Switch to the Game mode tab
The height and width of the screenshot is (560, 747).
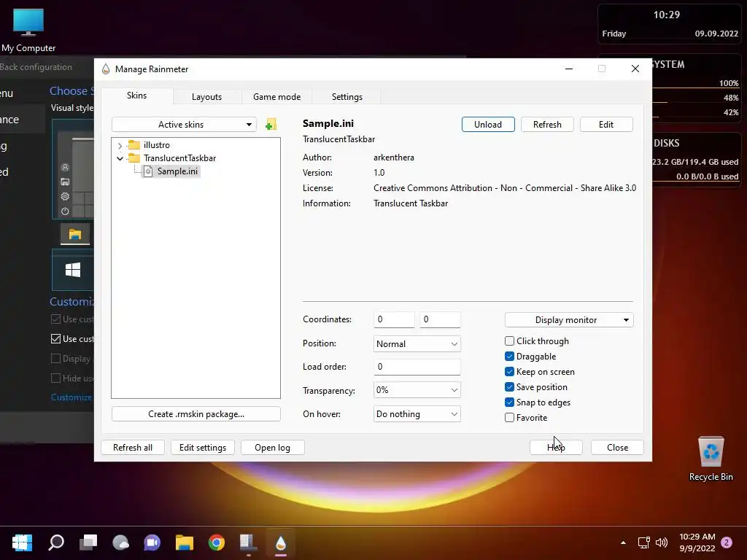(x=276, y=97)
